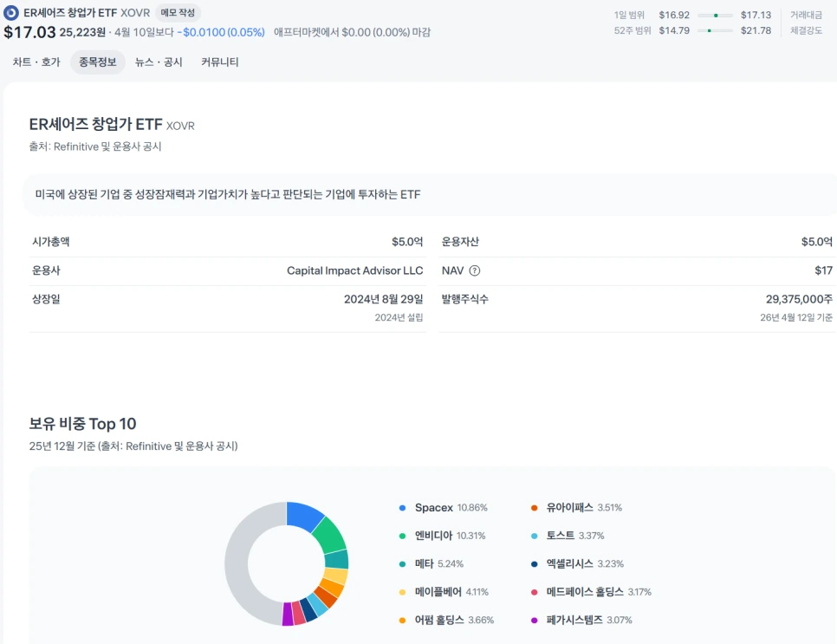
Task: Click the 1일 범위 price range slider
Action: pos(716,16)
